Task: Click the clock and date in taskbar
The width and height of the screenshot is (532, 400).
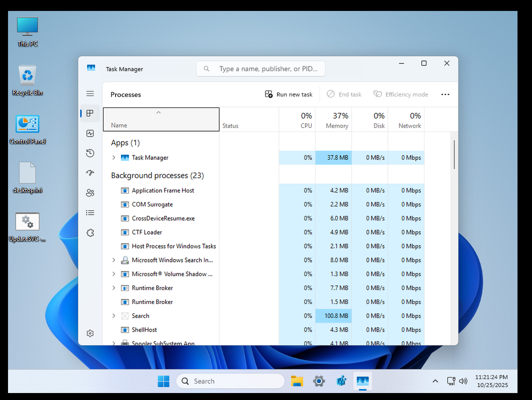Action: tap(491, 381)
